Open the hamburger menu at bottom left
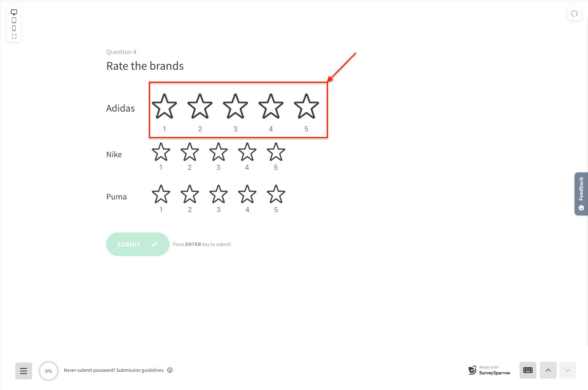Screen dimensions: 588x390 click(24, 371)
